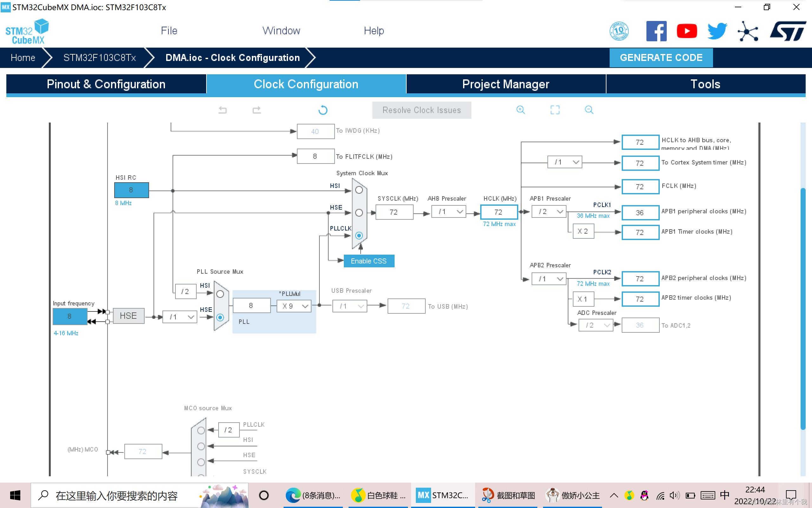812x508 pixels.
Task: Open Edge browser from taskbar
Action: click(x=313, y=495)
